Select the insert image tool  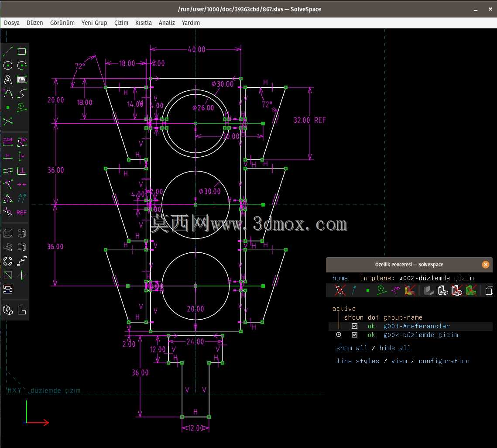[22, 79]
